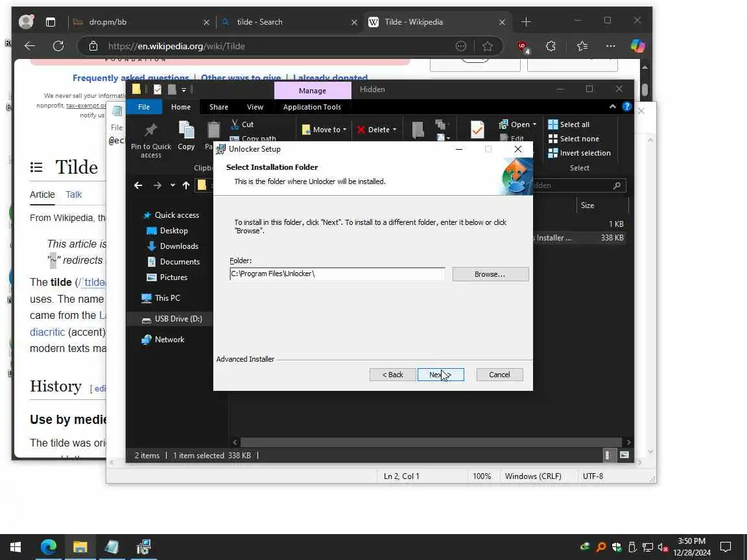
Task: Open a new browser tab
Action: click(x=526, y=22)
